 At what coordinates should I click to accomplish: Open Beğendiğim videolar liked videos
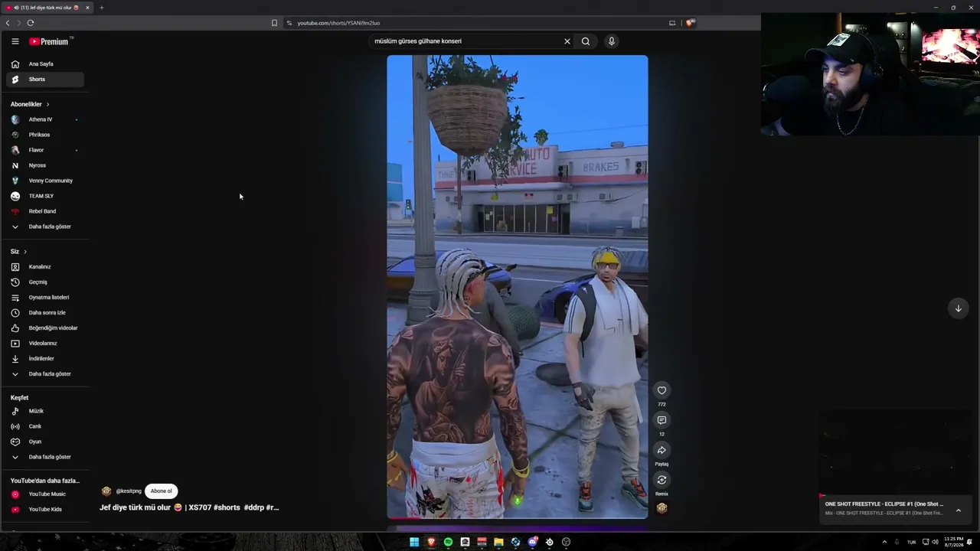[x=45, y=328]
